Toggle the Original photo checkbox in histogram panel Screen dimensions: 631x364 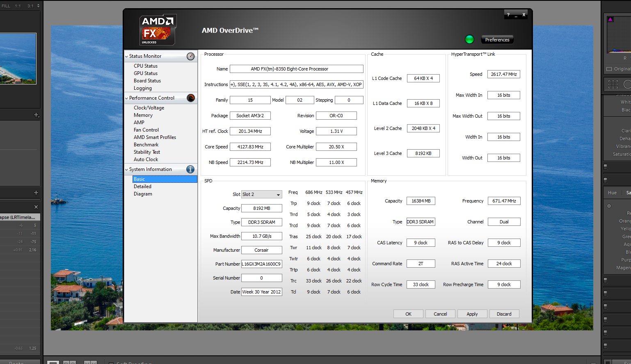(x=609, y=69)
